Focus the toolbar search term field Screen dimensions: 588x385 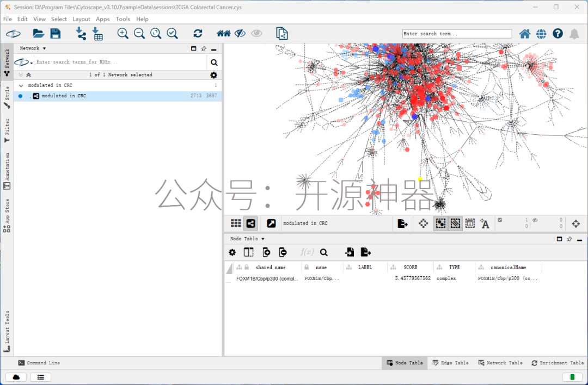457,34
